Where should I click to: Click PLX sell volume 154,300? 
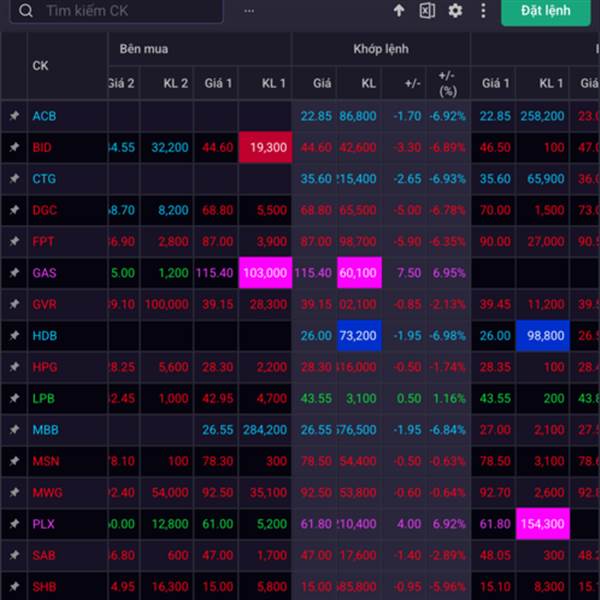tap(542, 524)
